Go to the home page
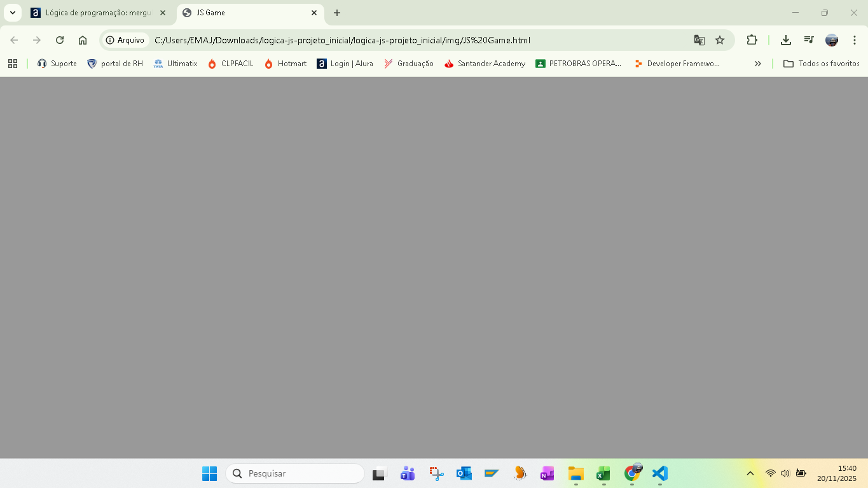The image size is (868, 488). click(83, 40)
